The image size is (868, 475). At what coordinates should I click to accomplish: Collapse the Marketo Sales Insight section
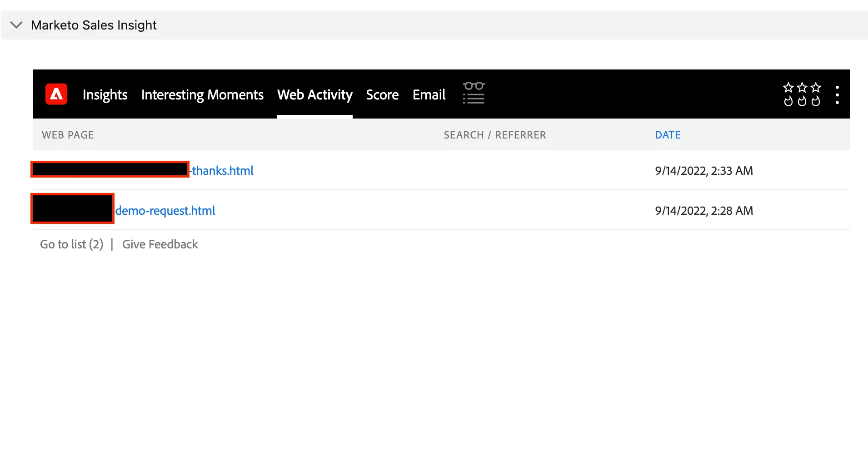[x=16, y=25]
